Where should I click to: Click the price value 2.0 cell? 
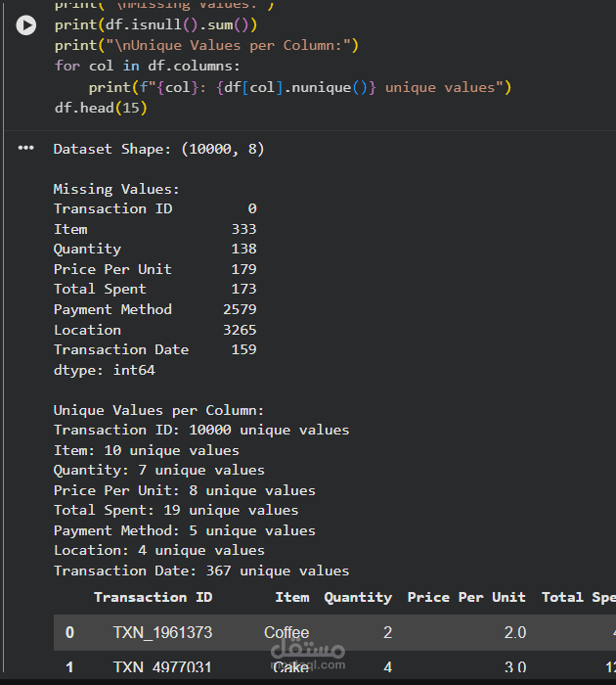point(514,633)
